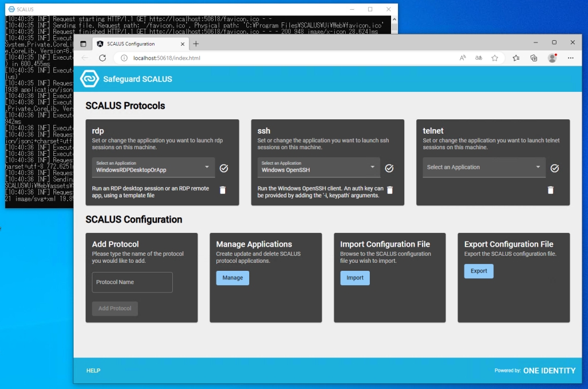Screen dimensions: 588x389
Task: Add this page to favorites star
Action: pos(495,58)
